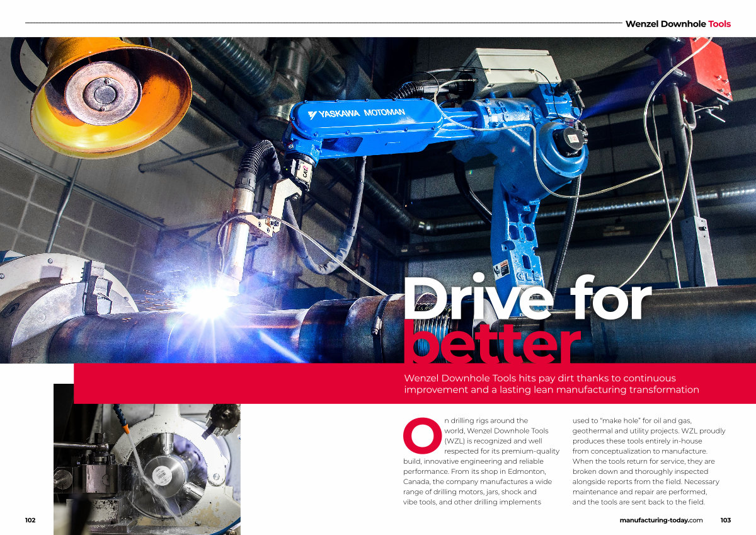Click the line 'used to “make hole” for oil and gas,'
756x535 pixels.
click(x=633, y=420)
